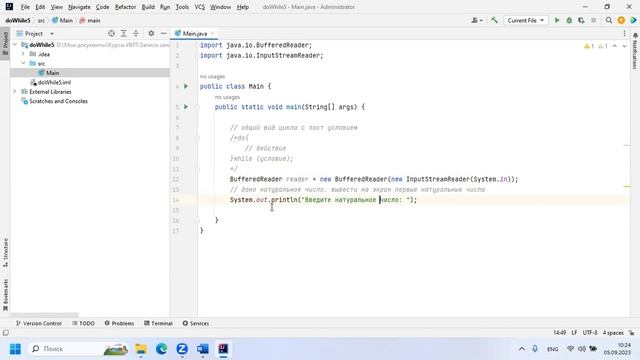Image resolution: width=640 pixels, height=360 pixels.
Task: Collapse the src folder
Action: coord(23,63)
